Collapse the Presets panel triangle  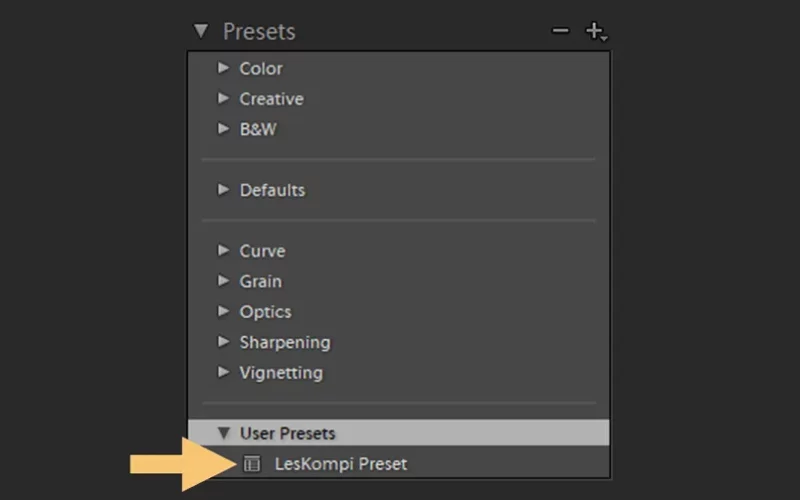point(201,31)
